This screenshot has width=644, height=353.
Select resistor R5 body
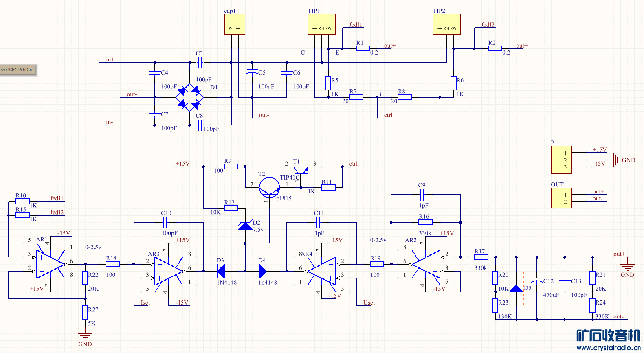click(328, 83)
